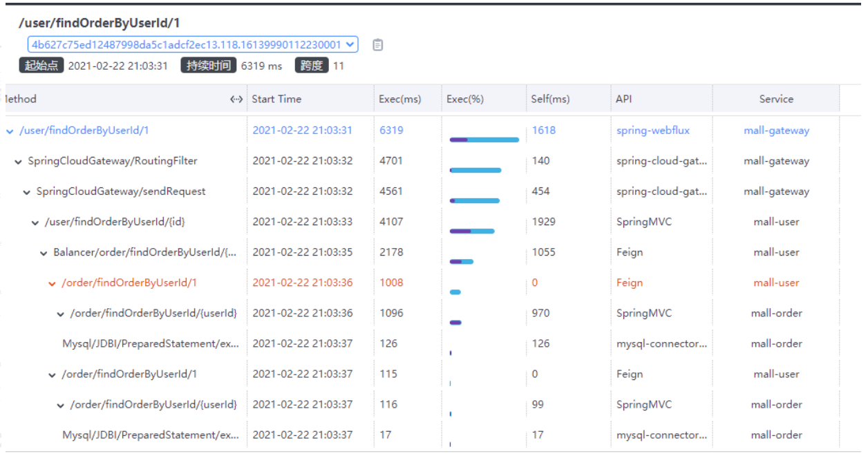Collapse the Balancer/order/findOrderByUserId span
Screen dimensions: 868x456
click(x=44, y=253)
